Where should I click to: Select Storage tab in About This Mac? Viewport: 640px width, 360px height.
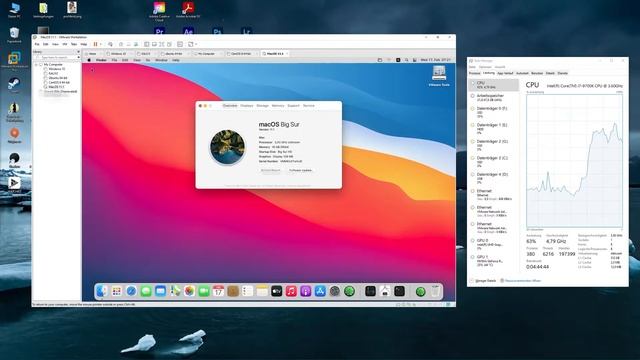(262, 106)
